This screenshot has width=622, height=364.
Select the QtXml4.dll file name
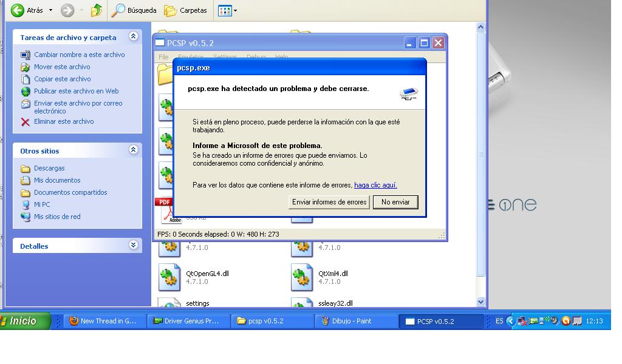[x=333, y=274]
